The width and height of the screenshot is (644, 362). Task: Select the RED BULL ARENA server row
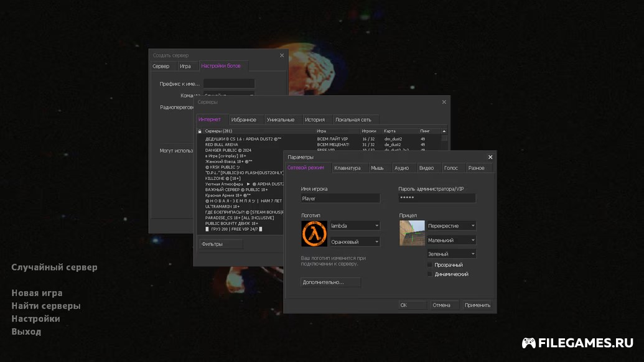(222, 144)
